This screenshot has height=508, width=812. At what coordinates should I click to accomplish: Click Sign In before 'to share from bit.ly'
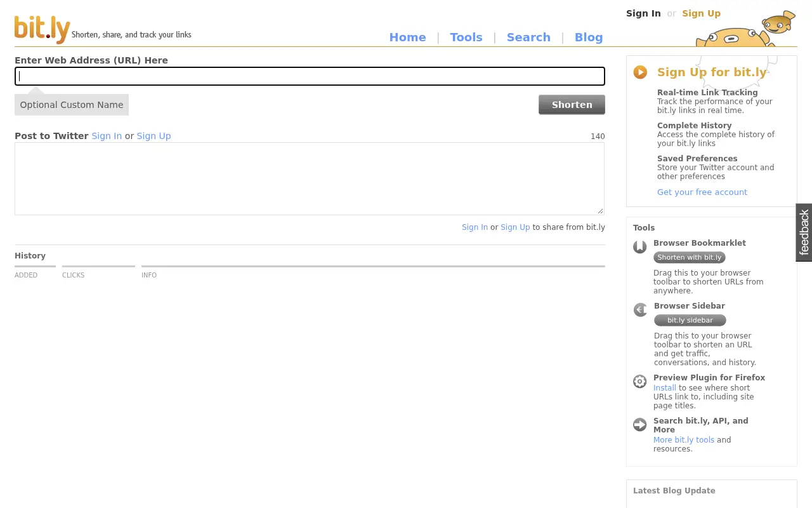[475, 227]
